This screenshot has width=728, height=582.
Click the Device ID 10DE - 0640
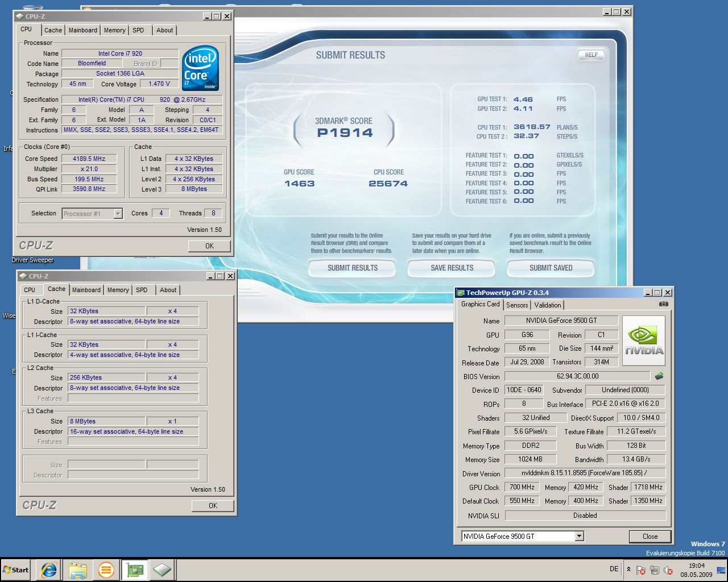(x=524, y=390)
